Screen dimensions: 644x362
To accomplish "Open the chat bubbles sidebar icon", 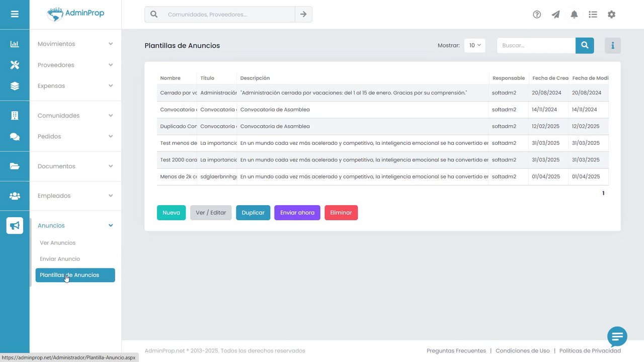I will coord(15,136).
